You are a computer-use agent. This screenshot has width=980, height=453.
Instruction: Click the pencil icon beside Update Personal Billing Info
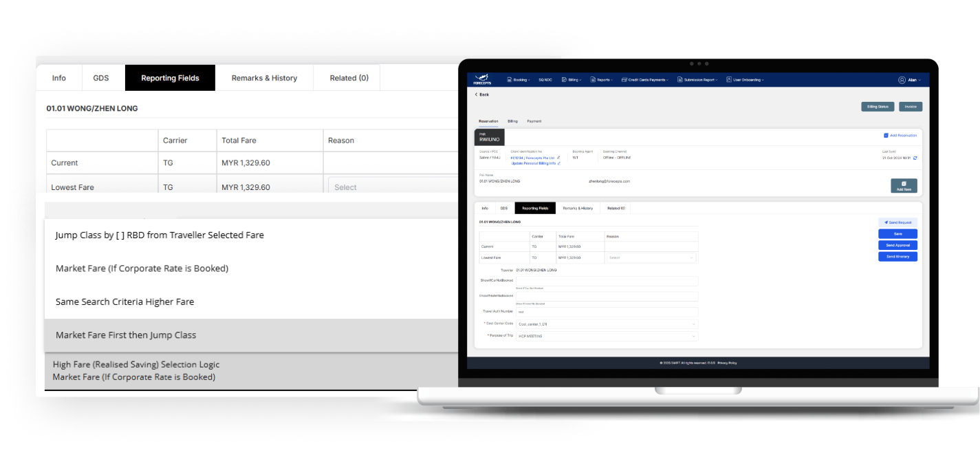(x=558, y=163)
